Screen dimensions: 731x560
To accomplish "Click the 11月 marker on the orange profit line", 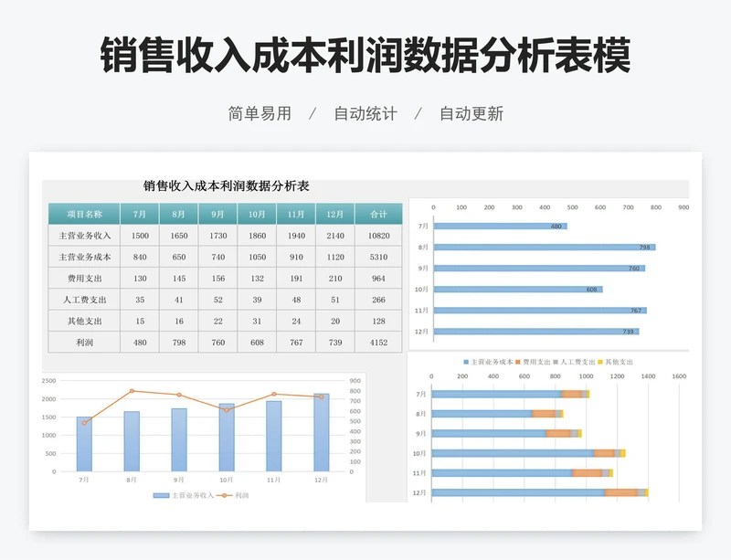I will pyautogui.click(x=273, y=394).
